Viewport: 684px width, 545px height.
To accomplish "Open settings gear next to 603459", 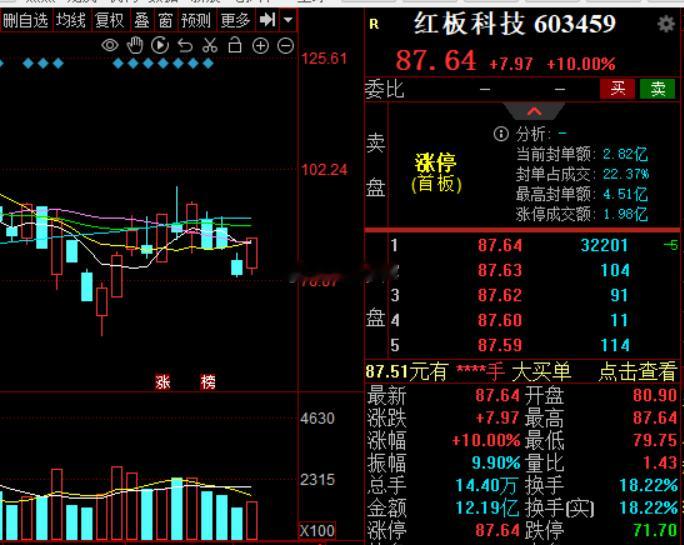I will (x=666, y=24).
